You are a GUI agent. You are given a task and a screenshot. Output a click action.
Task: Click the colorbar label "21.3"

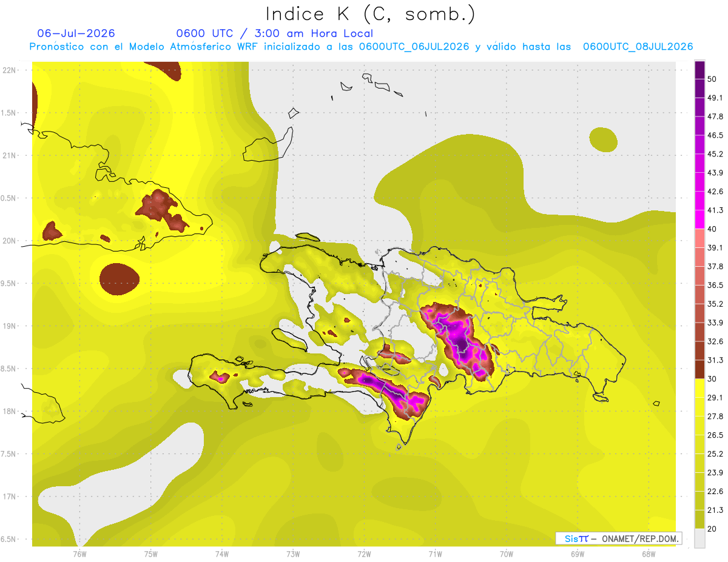(x=715, y=510)
